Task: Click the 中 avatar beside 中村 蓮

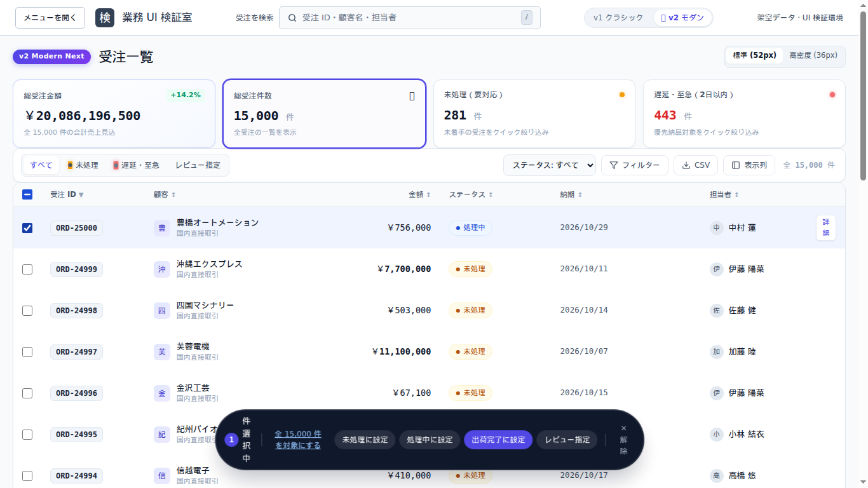Action: 717,228
